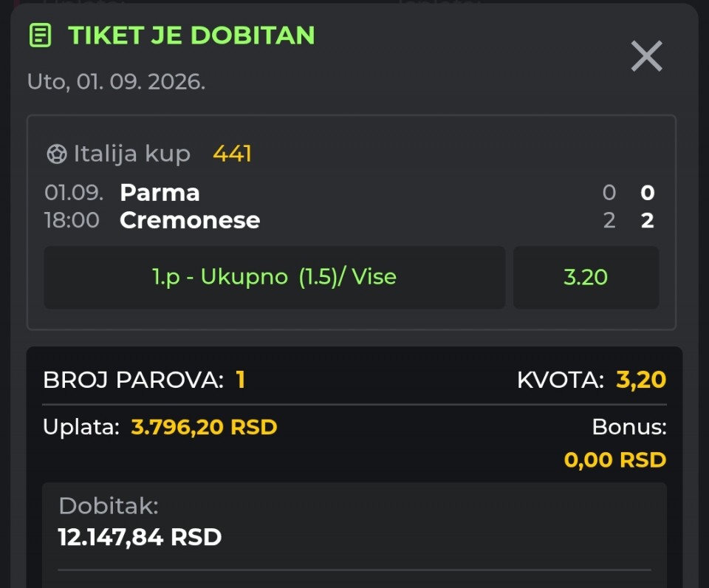Click the Uplata amount 3.796,20 RSD
The image size is (709, 588).
pos(204,426)
